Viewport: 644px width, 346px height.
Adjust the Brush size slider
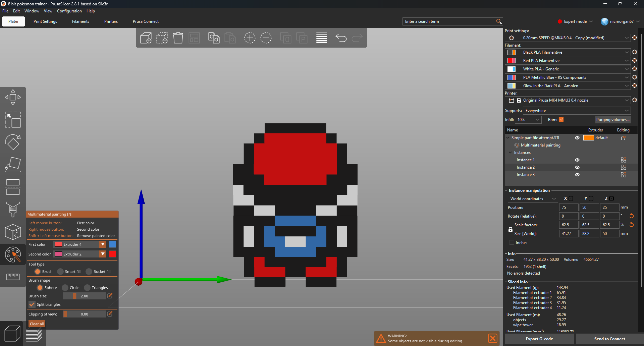pos(85,296)
